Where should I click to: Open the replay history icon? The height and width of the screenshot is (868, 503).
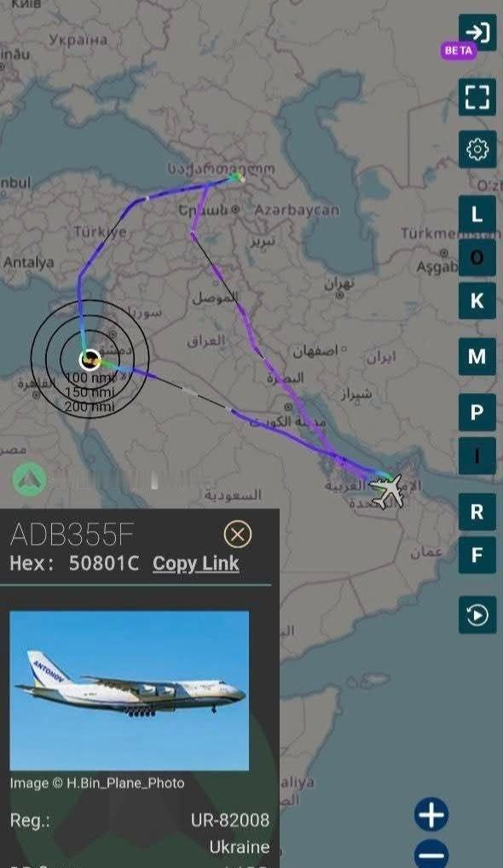pos(477,615)
